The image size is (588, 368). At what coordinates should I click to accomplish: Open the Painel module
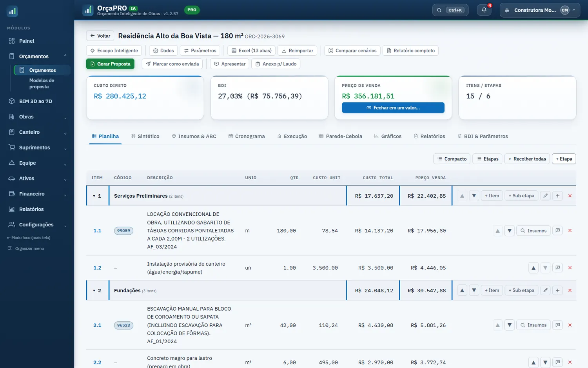coord(37,41)
